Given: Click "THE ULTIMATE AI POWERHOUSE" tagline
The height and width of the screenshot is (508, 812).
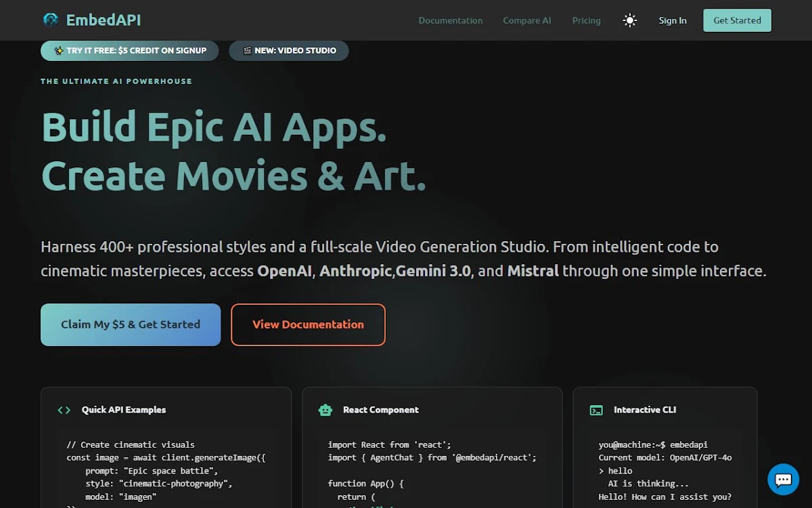Looking at the screenshot, I should [x=116, y=81].
